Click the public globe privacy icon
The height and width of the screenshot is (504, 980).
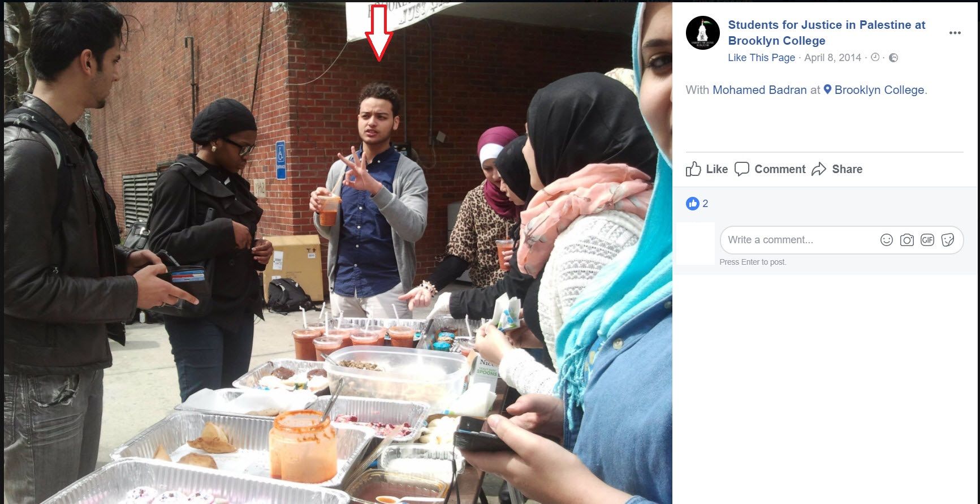coord(893,58)
